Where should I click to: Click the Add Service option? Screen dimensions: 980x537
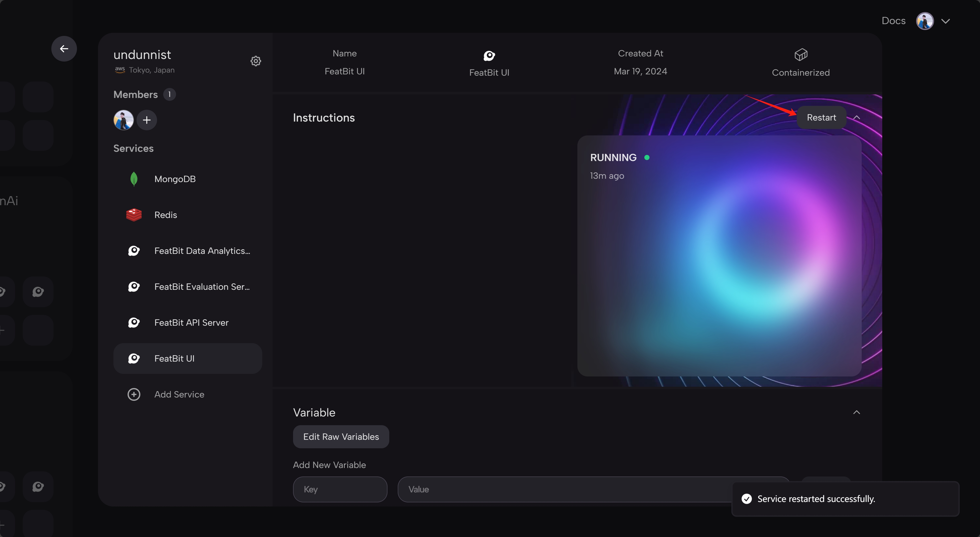click(188, 394)
